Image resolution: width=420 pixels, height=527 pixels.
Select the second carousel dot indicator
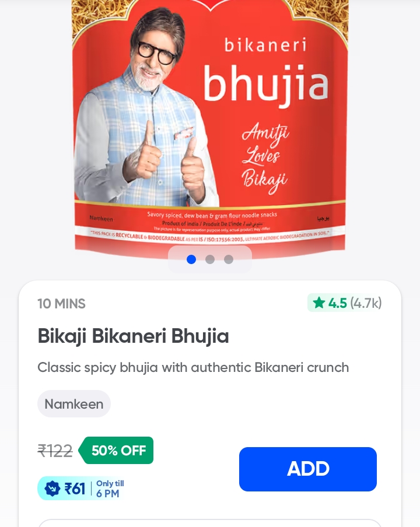pos(210,259)
